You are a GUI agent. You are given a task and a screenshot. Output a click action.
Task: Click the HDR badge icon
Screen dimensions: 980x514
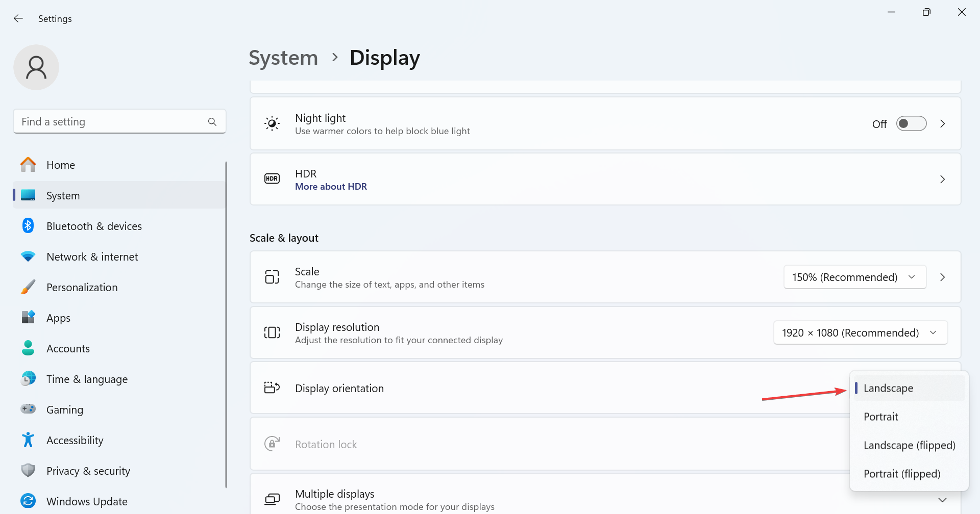click(x=272, y=179)
